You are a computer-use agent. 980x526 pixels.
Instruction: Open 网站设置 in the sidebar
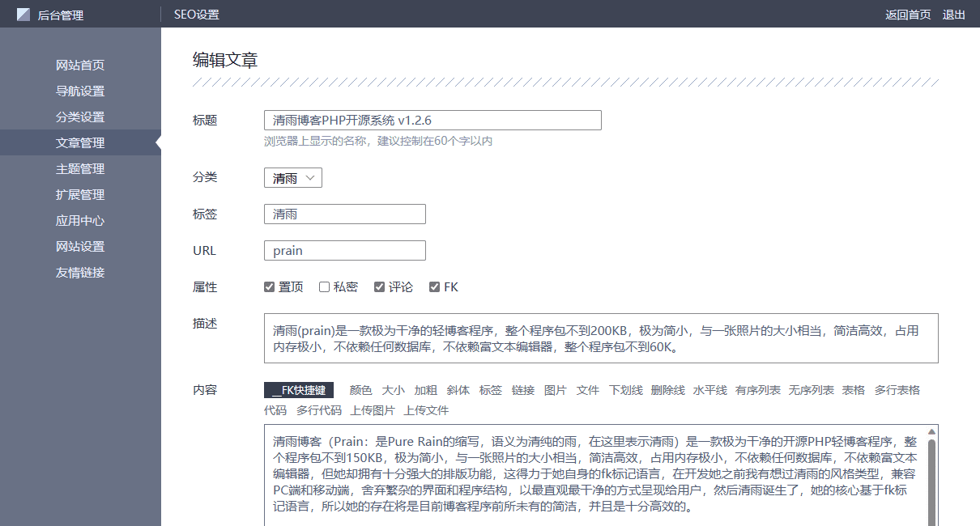pos(80,247)
